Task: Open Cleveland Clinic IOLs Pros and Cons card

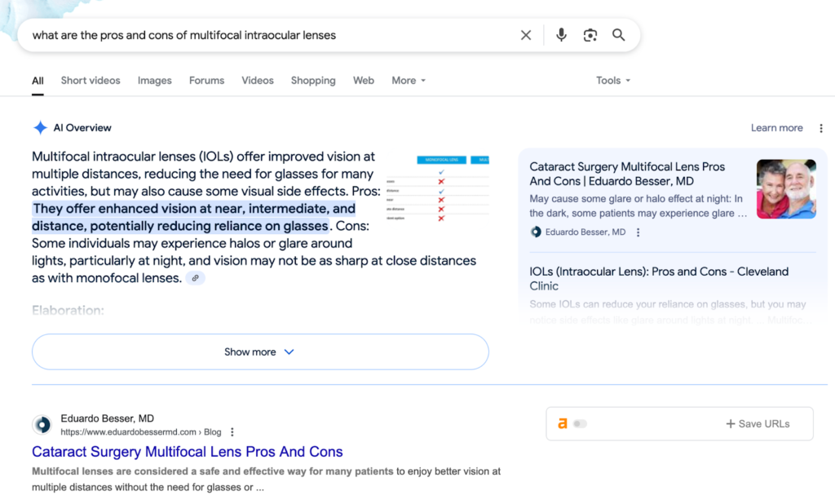Action: (x=659, y=278)
